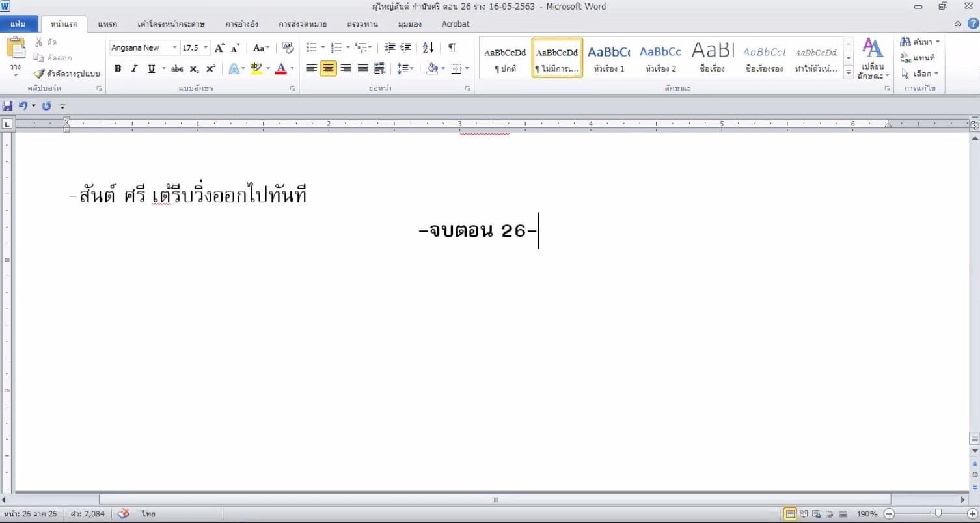Click the horizontal scrollbar thumb
The height and width of the screenshot is (523, 980).
click(494, 500)
